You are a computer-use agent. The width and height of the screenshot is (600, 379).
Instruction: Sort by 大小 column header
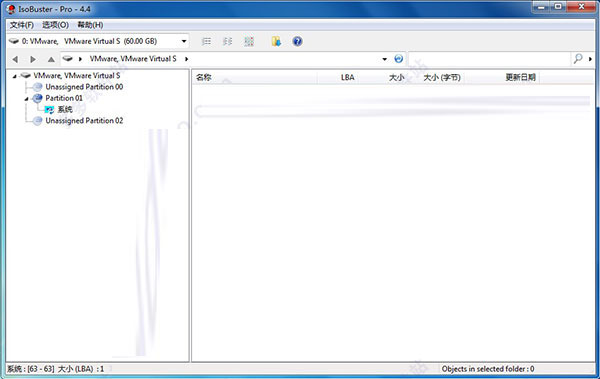coord(396,77)
